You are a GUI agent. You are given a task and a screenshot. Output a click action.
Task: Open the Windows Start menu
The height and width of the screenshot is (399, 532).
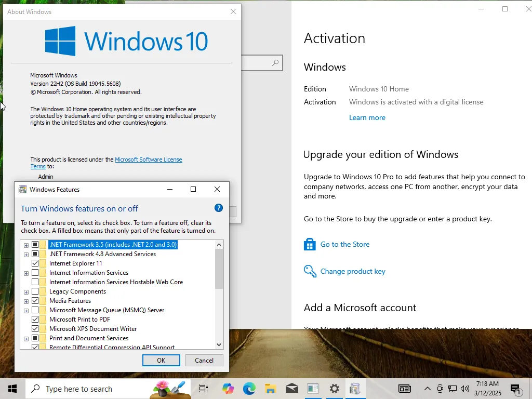tap(12, 389)
